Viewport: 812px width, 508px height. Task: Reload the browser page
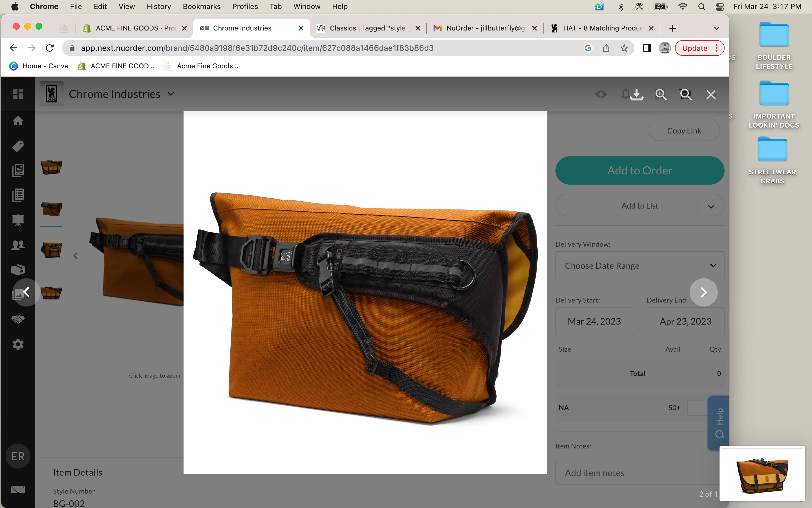point(50,48)
